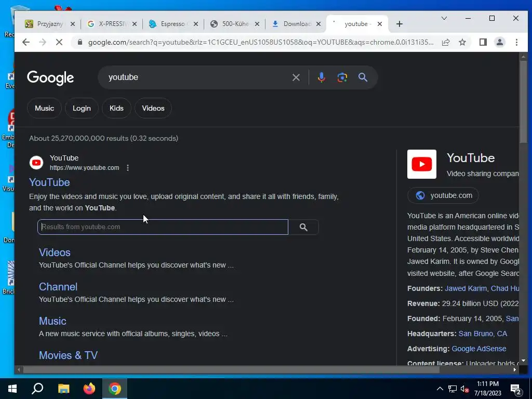Viewport: 532px width, 399px height.
Task: Open the About this result three-dot menu
Action: (128, 168)
